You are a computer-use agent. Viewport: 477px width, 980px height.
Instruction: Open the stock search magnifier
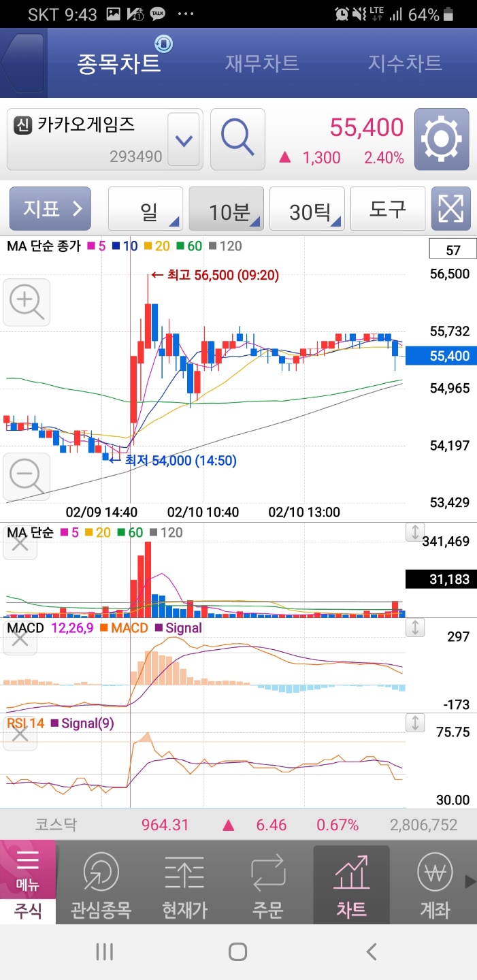(237, 139)
